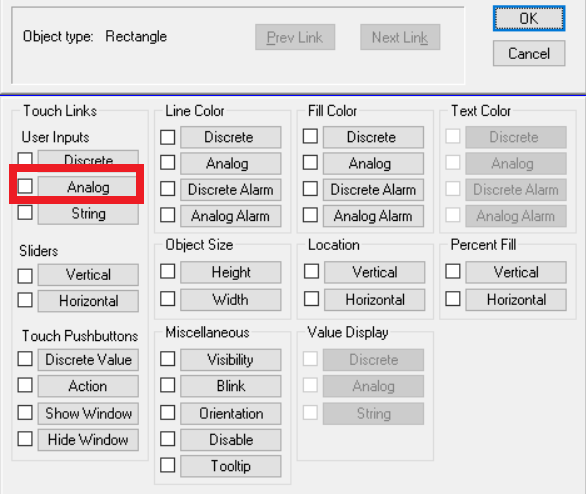Open Line Color Analog button
Image resolution: width=586 pixels, height=494 pixels.
click(231, 163)
